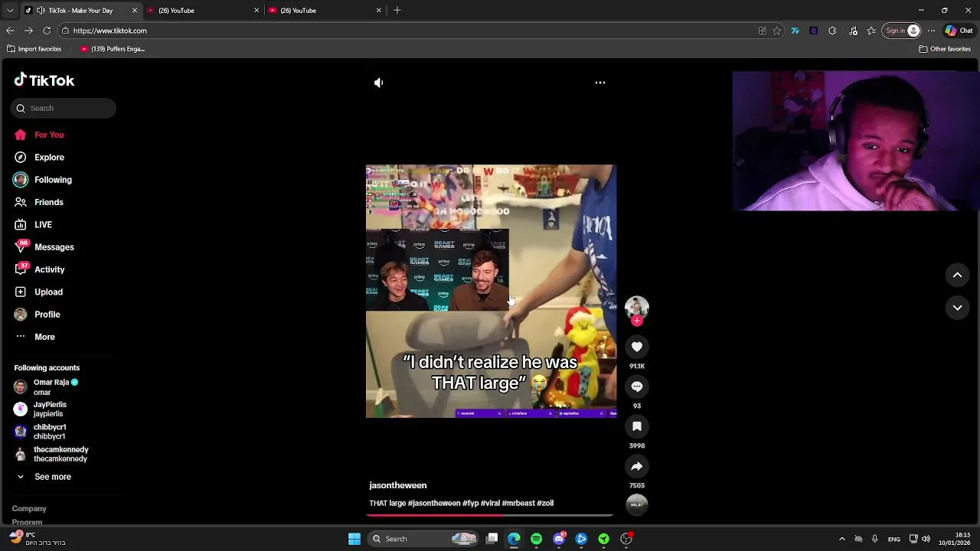
Task: Click the Sign in profile button
Action: (901, 31)
